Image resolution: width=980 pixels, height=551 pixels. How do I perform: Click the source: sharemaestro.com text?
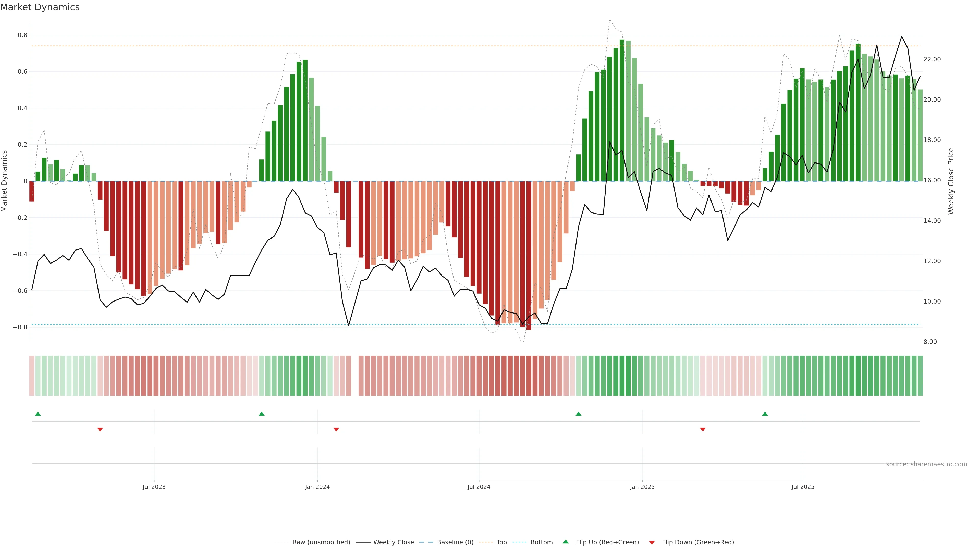click(x=926, y=464)
